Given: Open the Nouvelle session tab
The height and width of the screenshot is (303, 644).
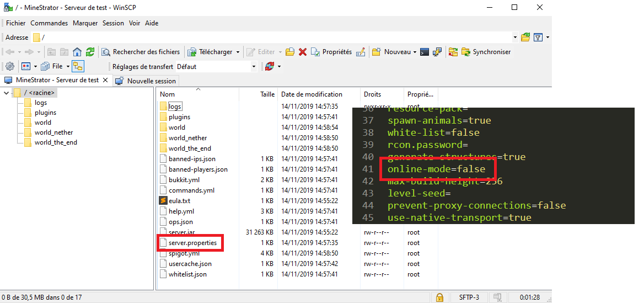Looking at the screenshot, I should click(146, 81).
